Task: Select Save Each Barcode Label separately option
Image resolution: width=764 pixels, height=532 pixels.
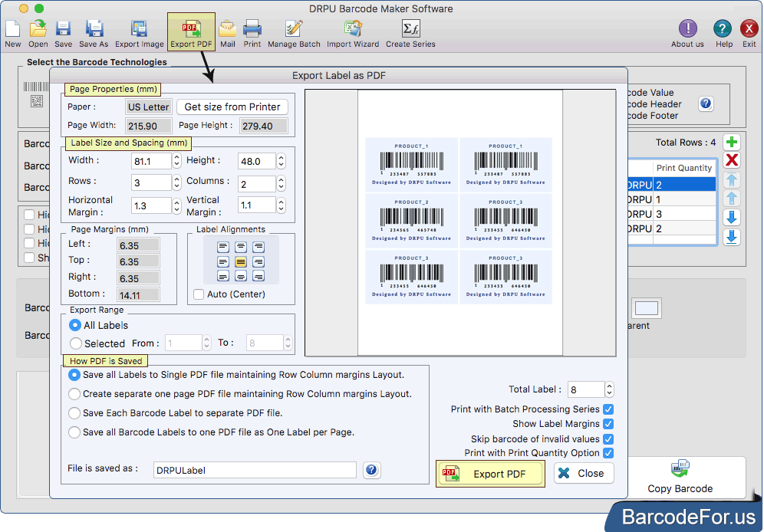Action: [x=74, y=412]
